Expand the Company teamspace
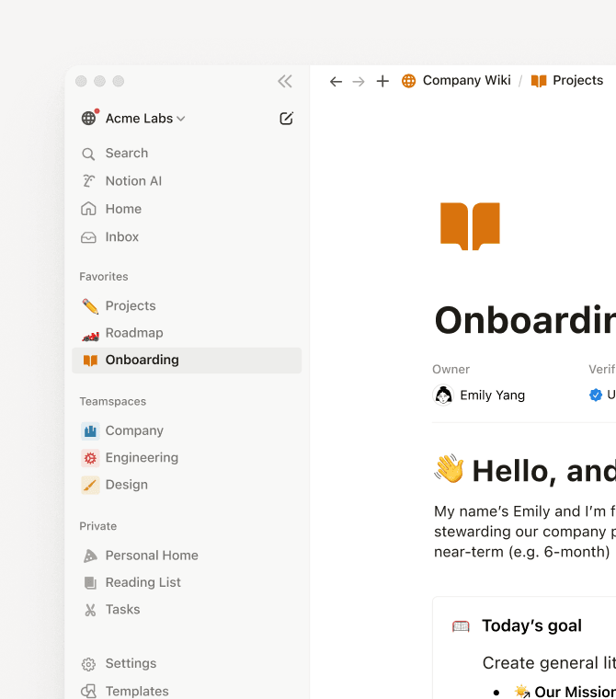Image resolution: width=616 pixels, height=699 pixels. tap(134, 430)
